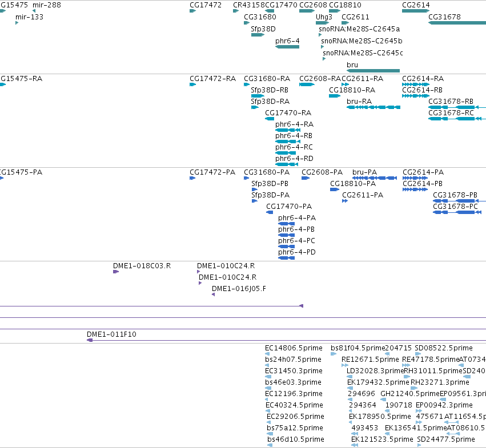Select the SD08522.5prime EST label
This screenshot has height=448, width=486.
[x=444, y=348]
